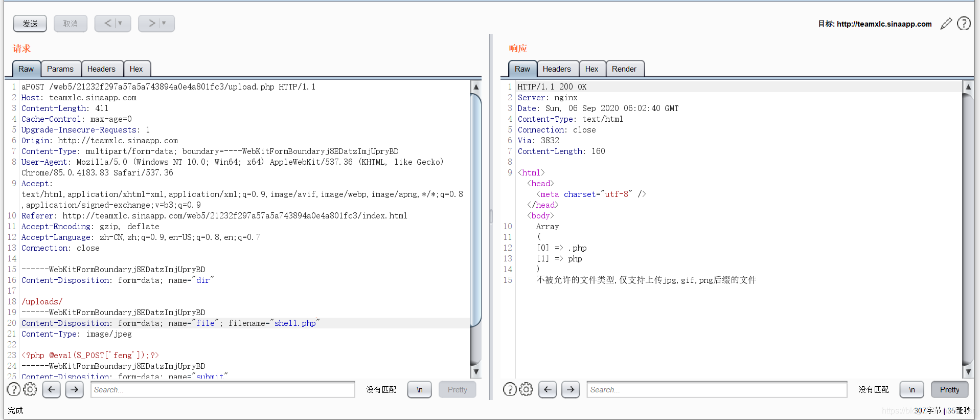Open request search settings gear icon
Viewport: 980px width, 420px height.
coord(31,389)
